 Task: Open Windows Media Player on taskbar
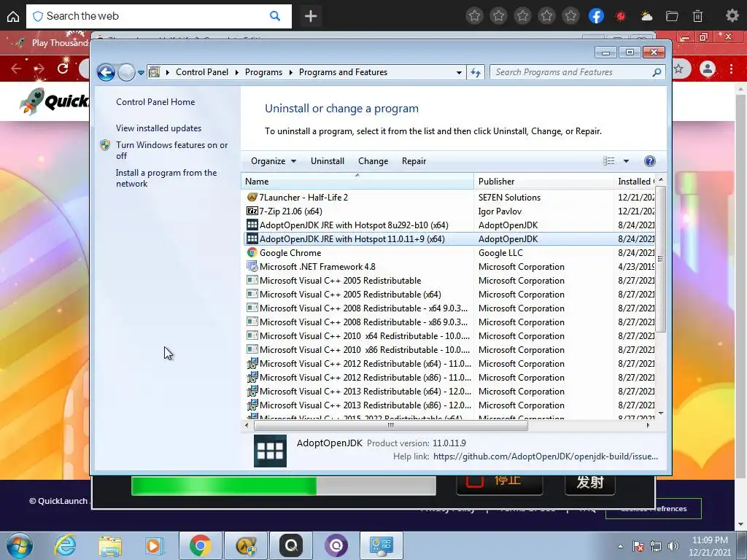[x=155, y=545]
